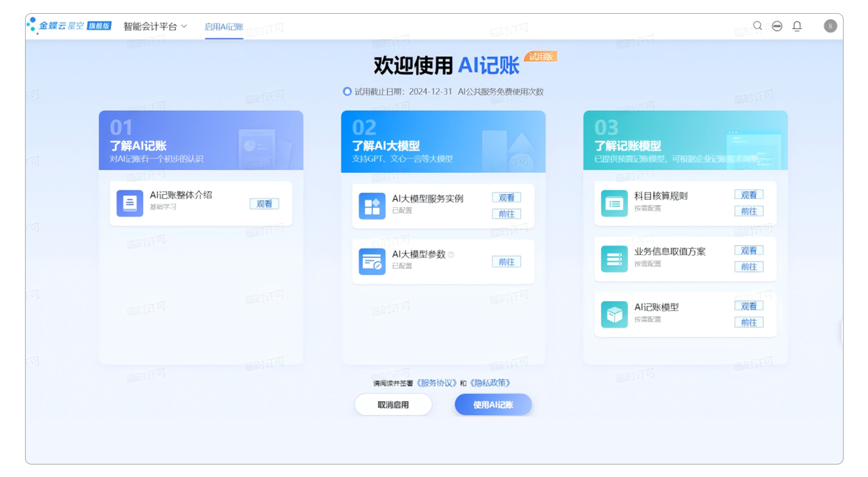Click the AI记账模型 cube icon
This screenshot has width=868, height=477.
point(614,314)
